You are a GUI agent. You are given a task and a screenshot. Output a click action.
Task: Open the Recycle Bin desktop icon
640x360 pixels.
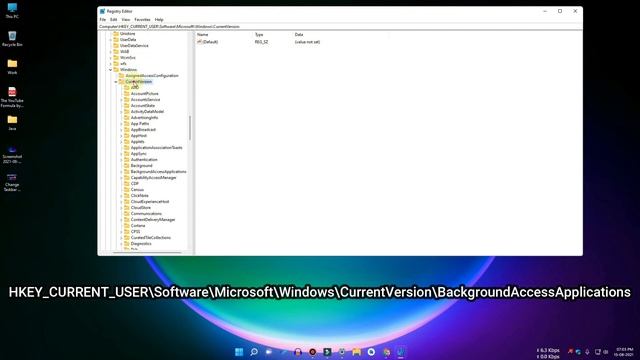click(12, 39)
